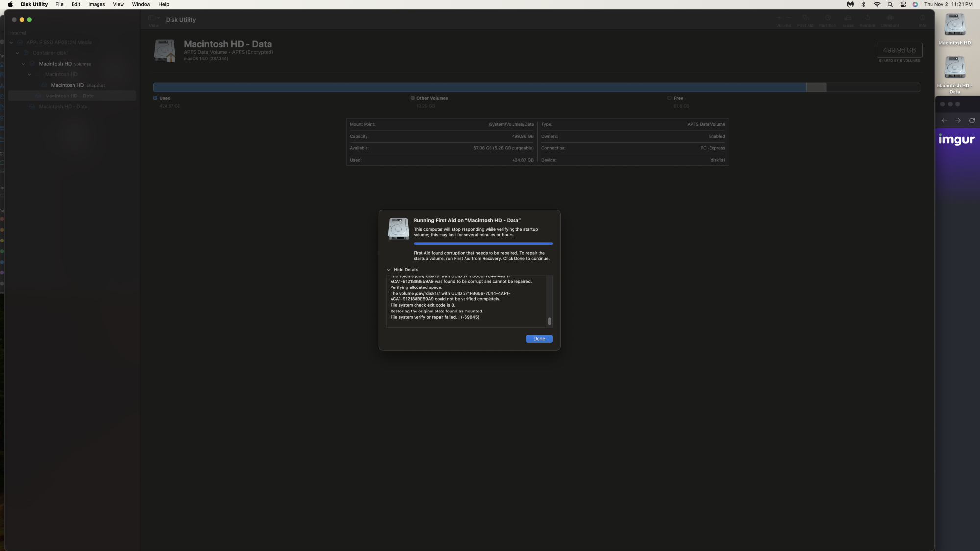980x551 pixels.
Task: Click the First Aid progress bar
Action: (483, 243)
